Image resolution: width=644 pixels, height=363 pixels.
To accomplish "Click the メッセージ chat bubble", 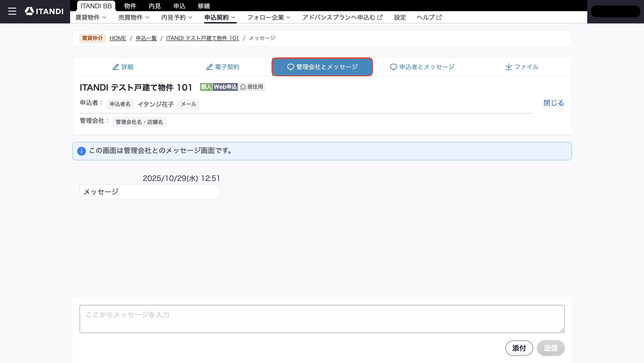I will coord(150,192).
